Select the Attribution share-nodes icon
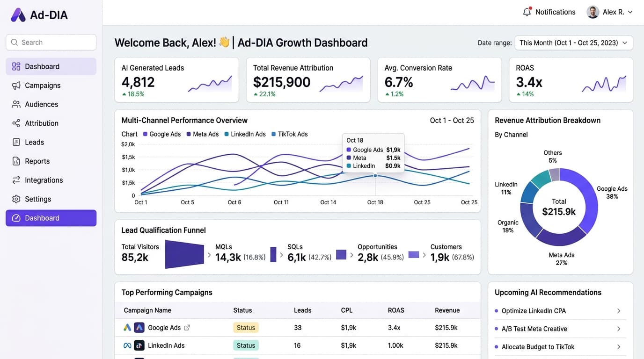The image size is (644, 359). coord(16,123)
